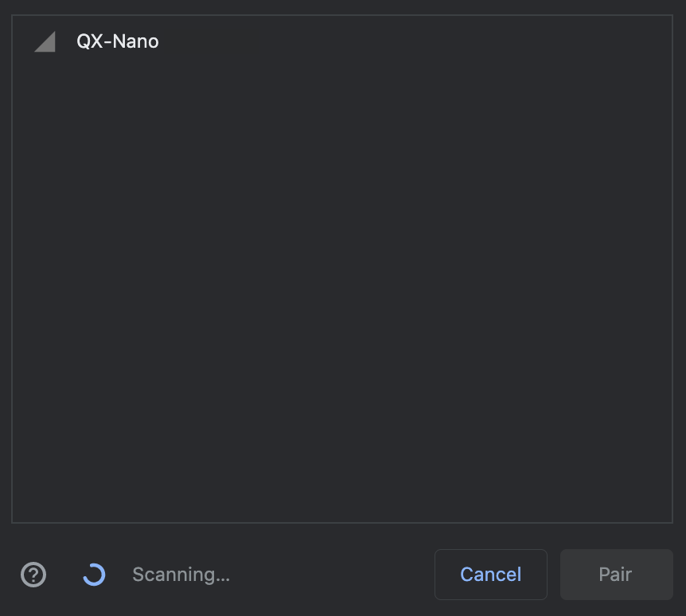Highlight the QX-Nano row
This screenshot has width=686, height=616.
(x=342, y=41)
